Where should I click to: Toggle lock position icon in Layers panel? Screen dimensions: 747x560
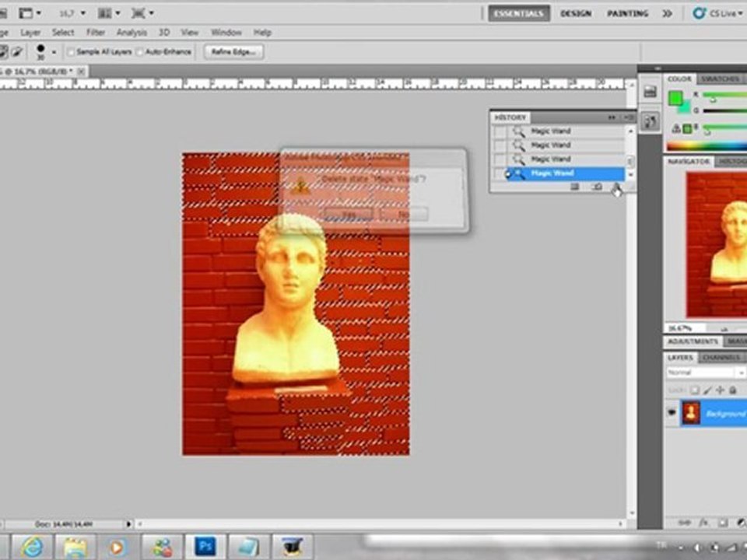pyautogui.click(x=720, y=390)
